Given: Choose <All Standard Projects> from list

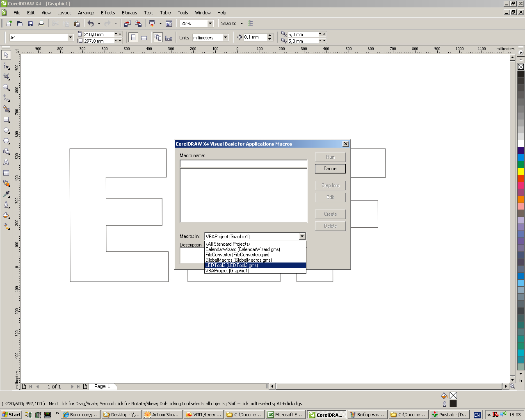Looking at the screenshot, I should click(x=255, y=244).
